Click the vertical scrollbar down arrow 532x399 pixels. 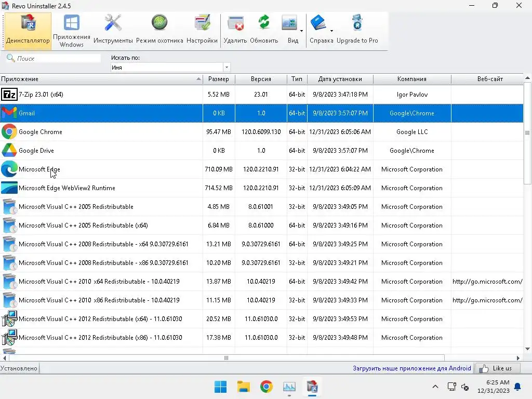pyautogui.click(x=527, y=349)
